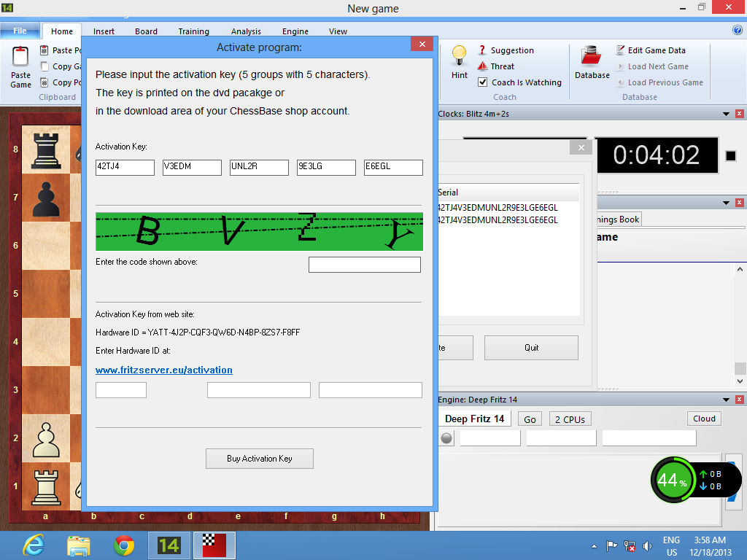Switch to the Home ribbon tab

62,31
